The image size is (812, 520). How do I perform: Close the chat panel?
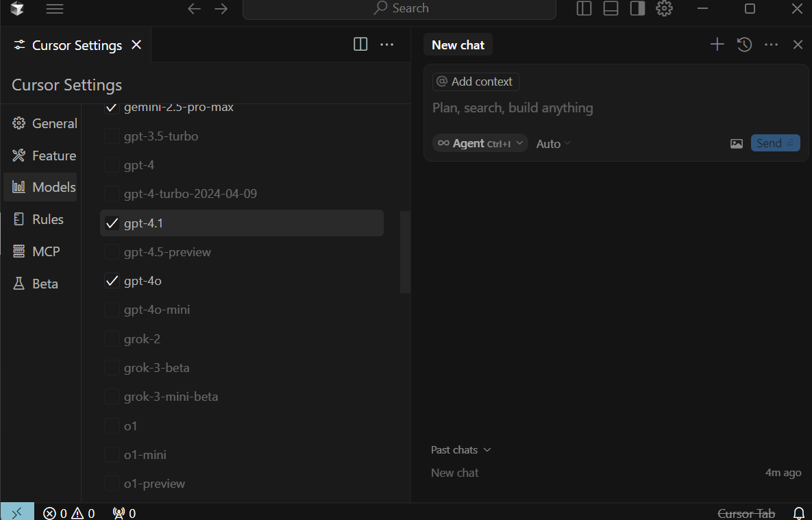coord(798,45)
